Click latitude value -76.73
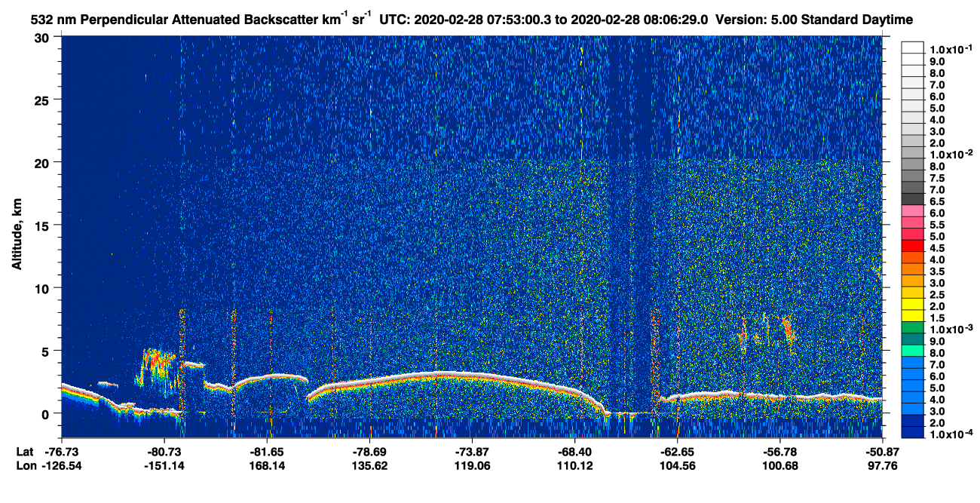This screenshot has width=980, height=503. [x=60, y=451]
